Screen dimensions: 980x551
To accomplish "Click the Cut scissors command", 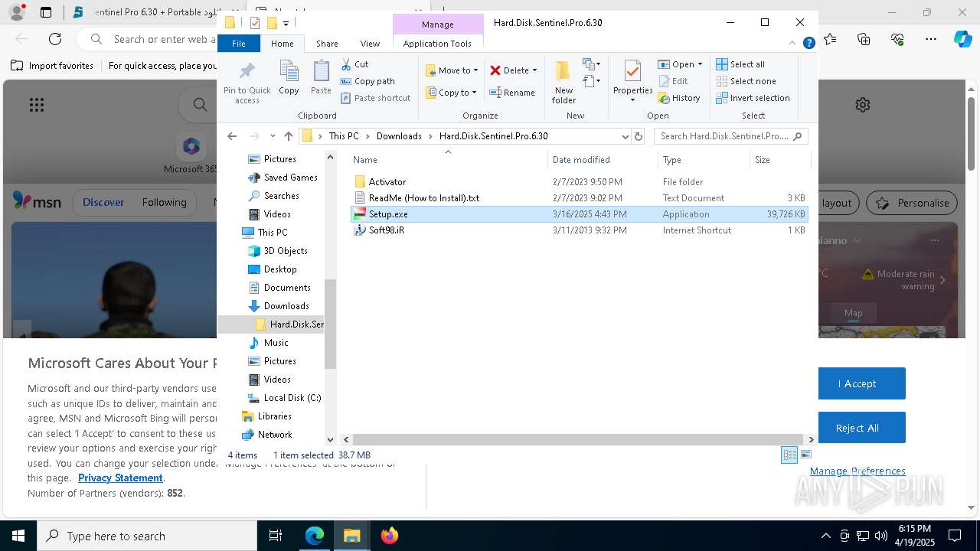I will point(354,64).
